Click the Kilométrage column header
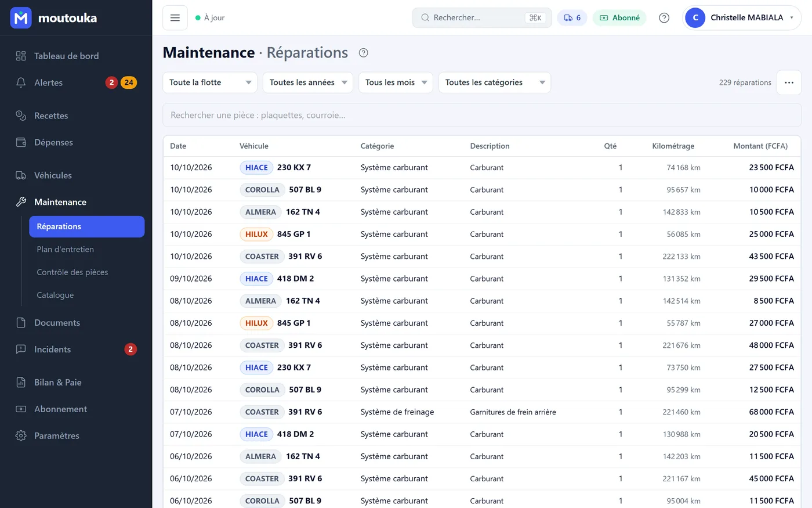Image resolution: width=812 pixels, height=508 pixels. tap(673, 146)
